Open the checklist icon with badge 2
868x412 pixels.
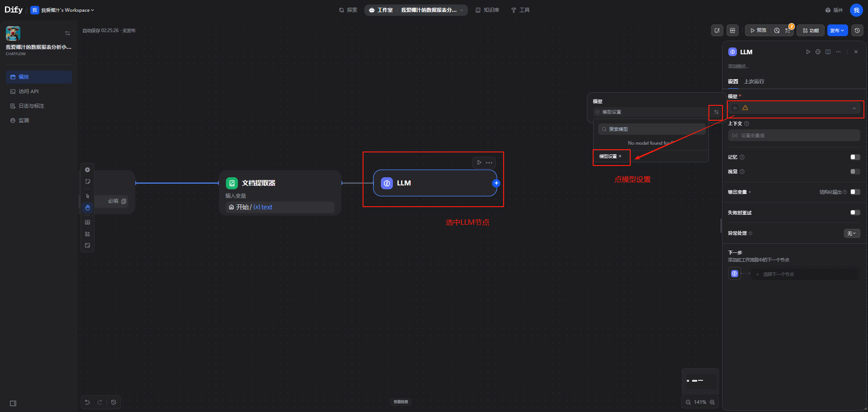[788, 30]
